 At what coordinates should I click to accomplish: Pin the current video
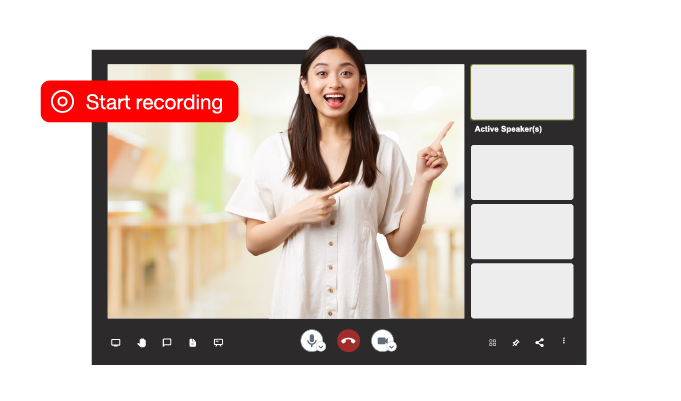coord(516,343)
